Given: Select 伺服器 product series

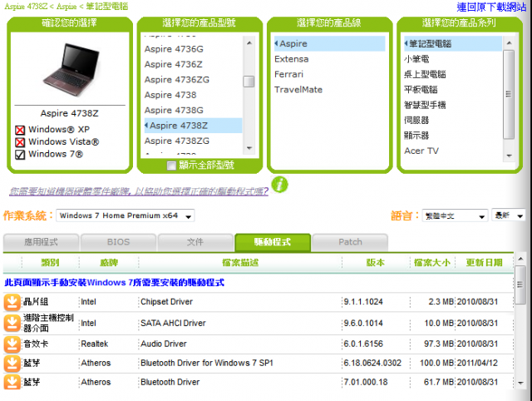Looking at the screenshot, I should point(416,120).
